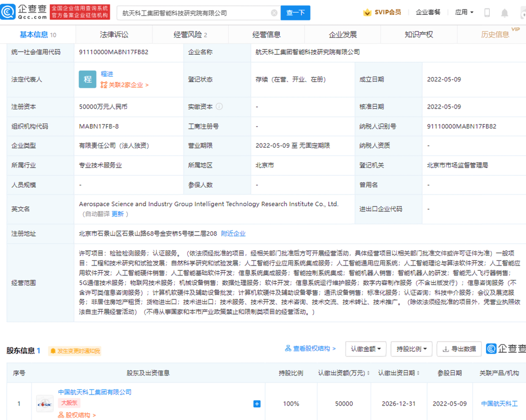Open the 企业套餐 link
526x420 pixels.
[428, 13]
